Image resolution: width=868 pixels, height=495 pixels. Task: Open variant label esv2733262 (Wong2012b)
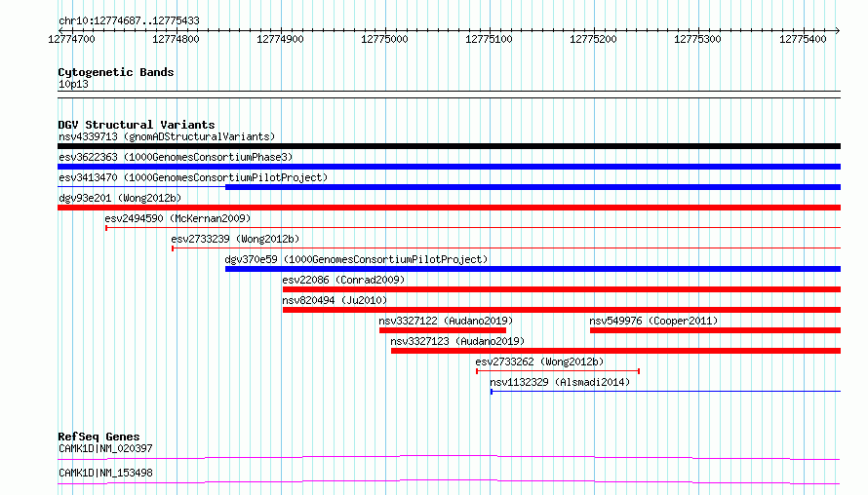(x=539, y=362)
